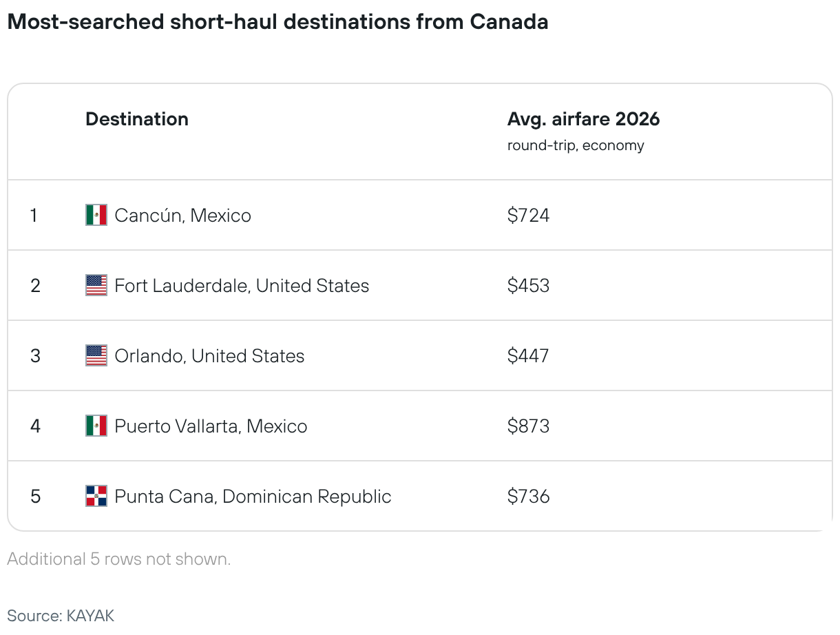Click the Dominican Republic flag icon
Viewport: 840px width, 635px height.
click(96, 497)
